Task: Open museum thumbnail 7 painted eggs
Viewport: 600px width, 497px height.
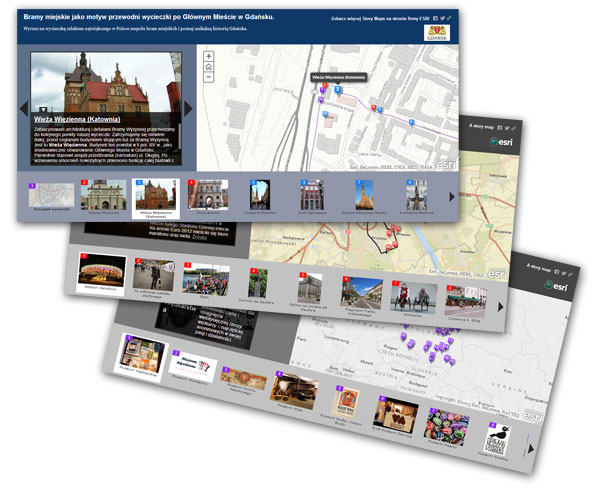Action: click(x=446, y=426)
